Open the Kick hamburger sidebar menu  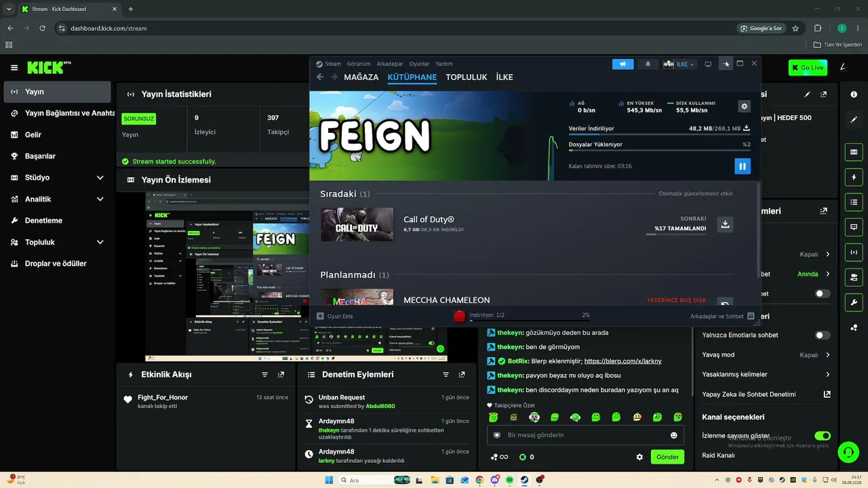click(x=14, y=68)
